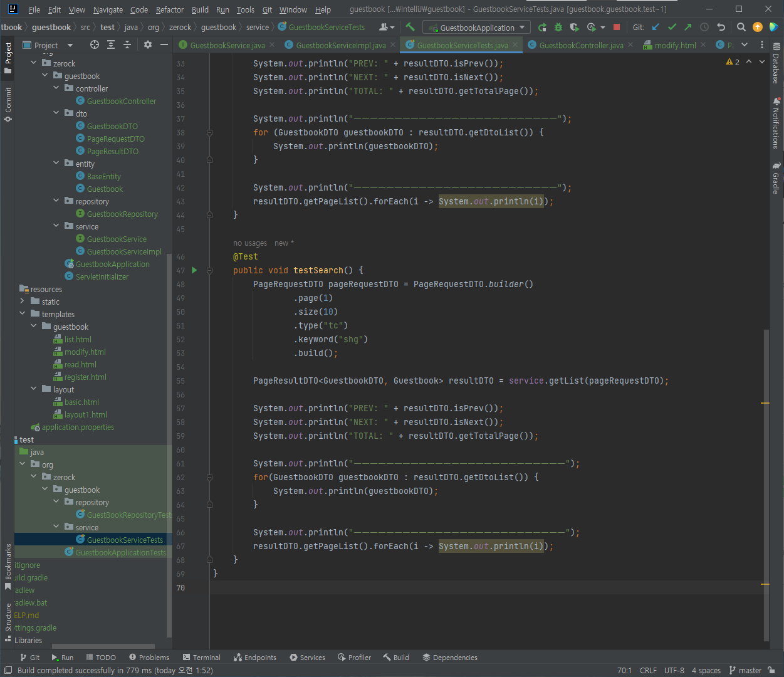Expand all nodes in Project panel
The image size is (784, 677).
click(x=111, y=45)
